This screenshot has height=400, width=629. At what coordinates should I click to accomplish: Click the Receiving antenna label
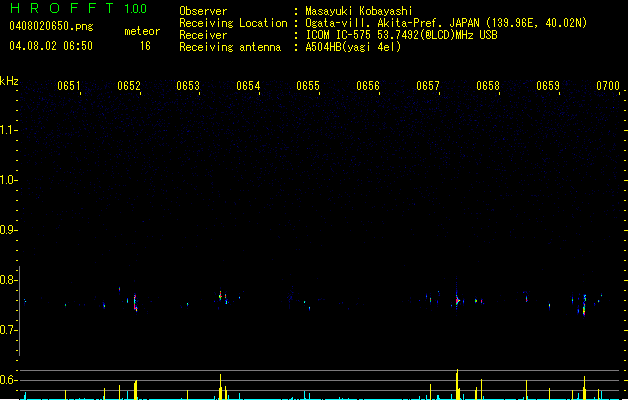pos(230,47)
